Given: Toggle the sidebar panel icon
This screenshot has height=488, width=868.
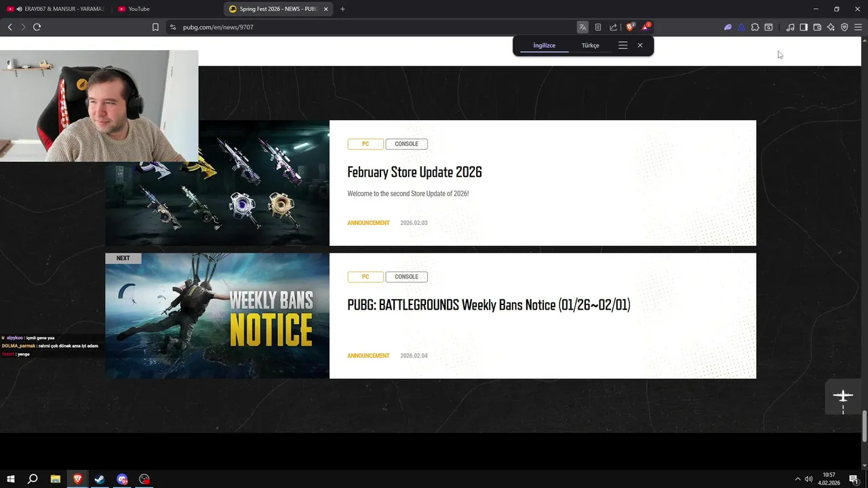Looking at the screenshot, I should (804, 27).
